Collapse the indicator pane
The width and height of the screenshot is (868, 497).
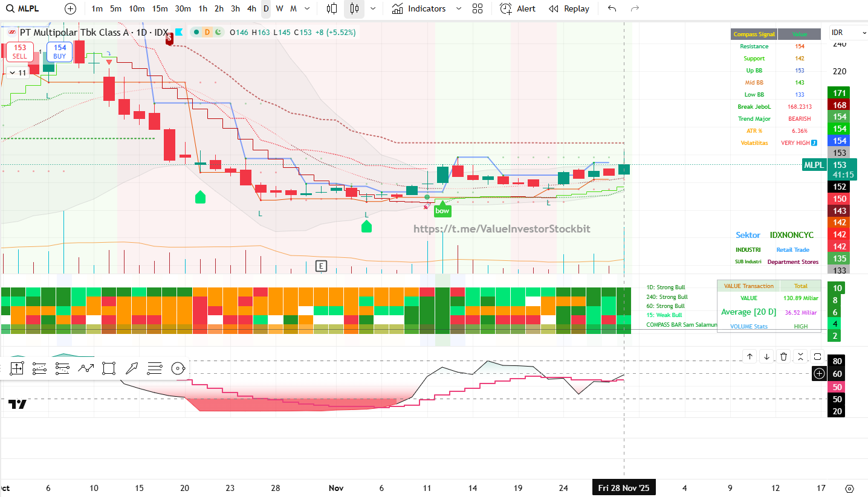pos(800,356)
